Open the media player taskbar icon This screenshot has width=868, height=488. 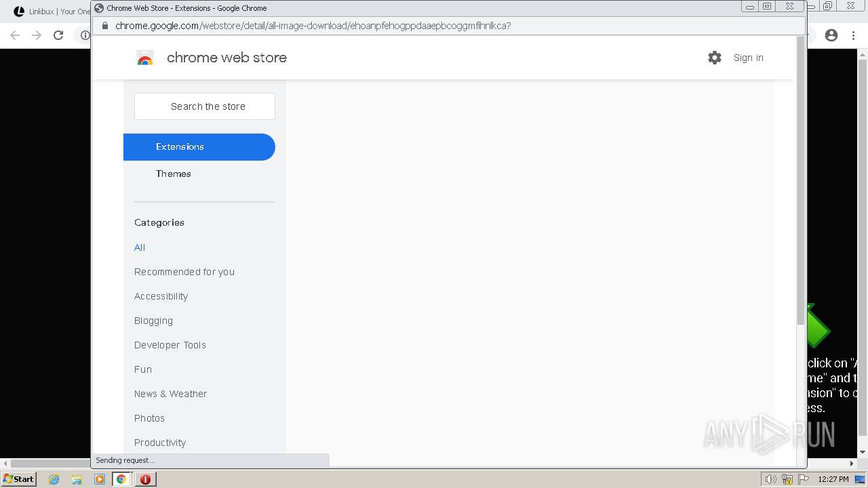point(99,479)
